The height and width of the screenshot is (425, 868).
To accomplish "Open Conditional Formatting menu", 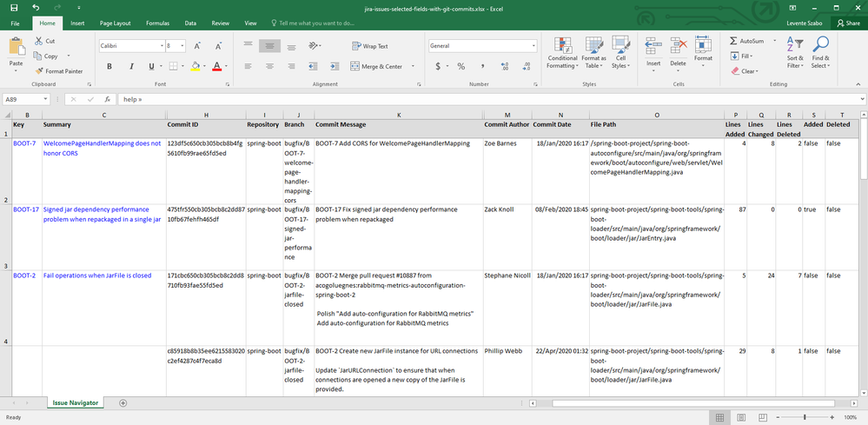I will (x=562, y=53).
